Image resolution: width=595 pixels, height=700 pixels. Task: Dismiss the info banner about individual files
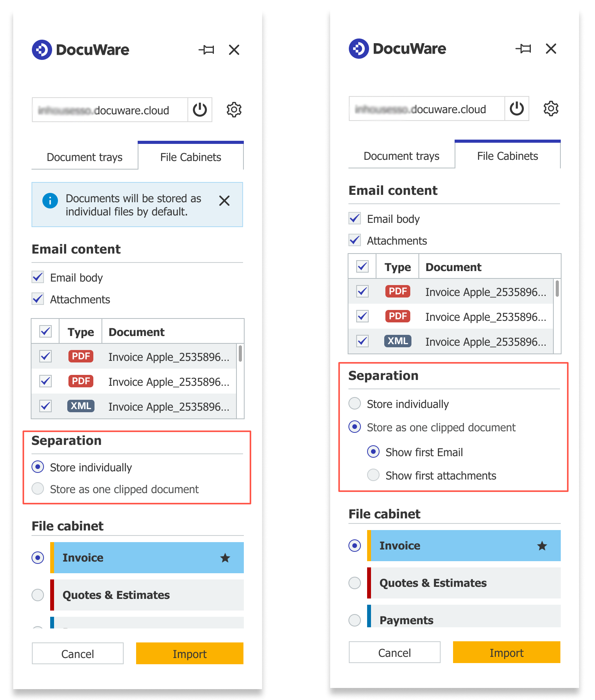[x=224, y=201]
